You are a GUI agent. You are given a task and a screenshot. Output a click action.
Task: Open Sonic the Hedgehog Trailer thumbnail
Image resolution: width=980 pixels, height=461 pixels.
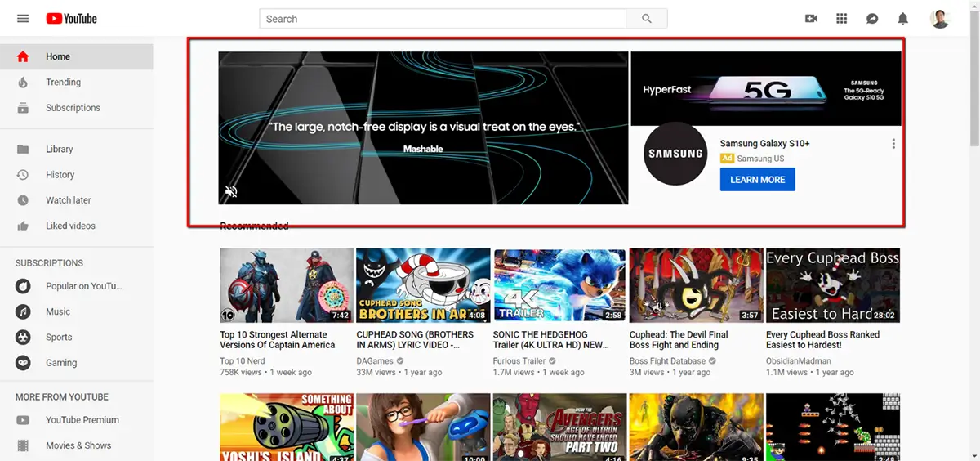coord(559,285)
